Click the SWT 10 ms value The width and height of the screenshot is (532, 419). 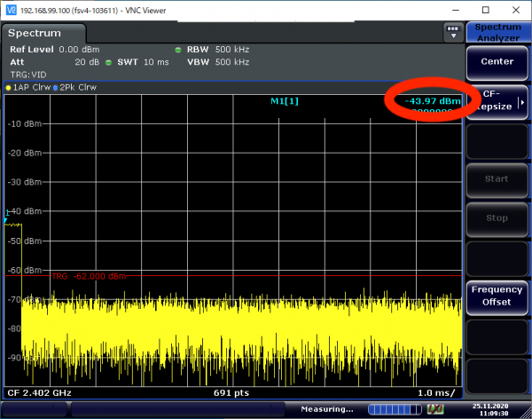pyautogui.click(x=156, y=62)
